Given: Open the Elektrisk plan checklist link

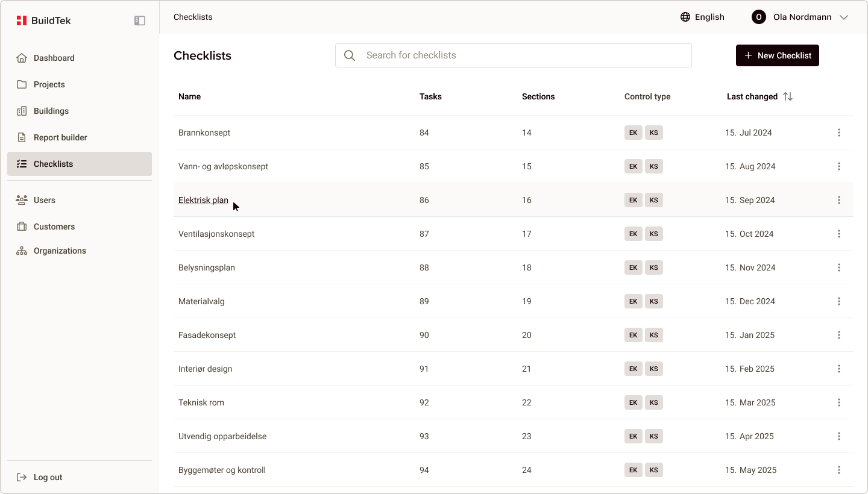Looking at the screenshot, I should point(203,200).
